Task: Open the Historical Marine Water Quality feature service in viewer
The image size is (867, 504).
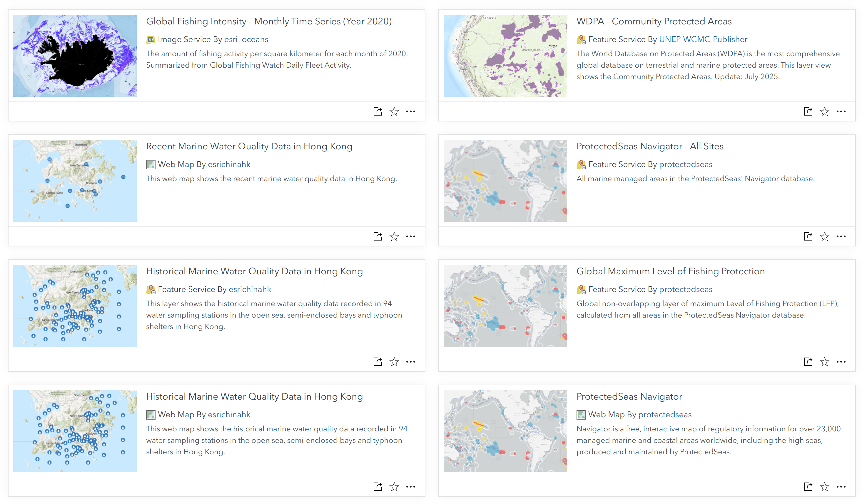Action: (x=377, y=362)
